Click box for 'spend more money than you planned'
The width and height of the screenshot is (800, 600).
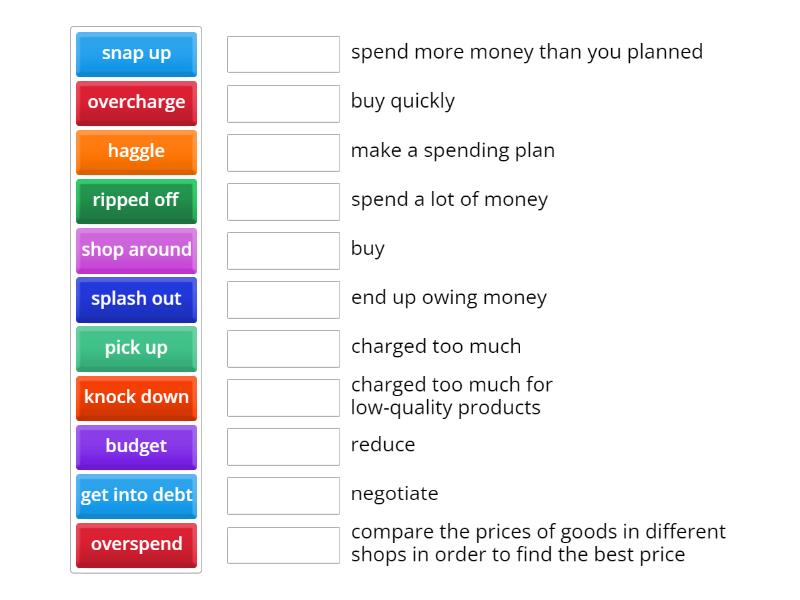click(283, 54)
